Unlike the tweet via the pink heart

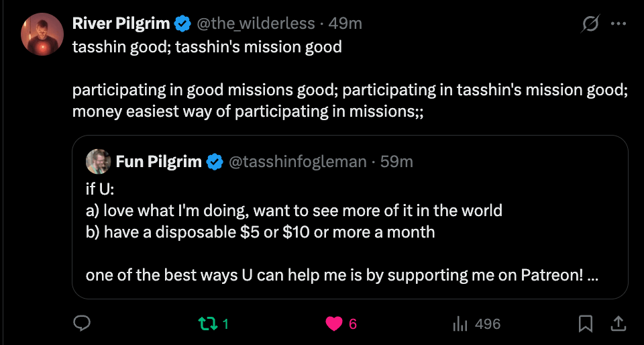334,324
